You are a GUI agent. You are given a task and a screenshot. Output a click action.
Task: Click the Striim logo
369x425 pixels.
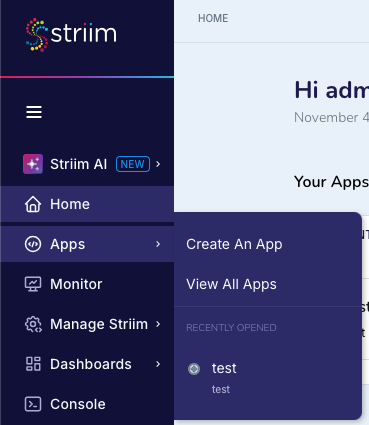coord(71,35)
